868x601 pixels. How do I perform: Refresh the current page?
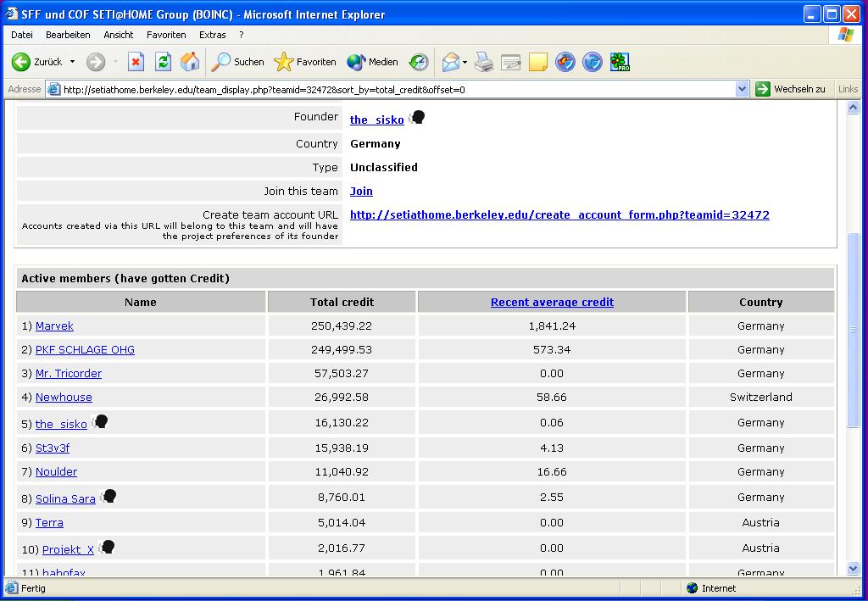point(163,62)
